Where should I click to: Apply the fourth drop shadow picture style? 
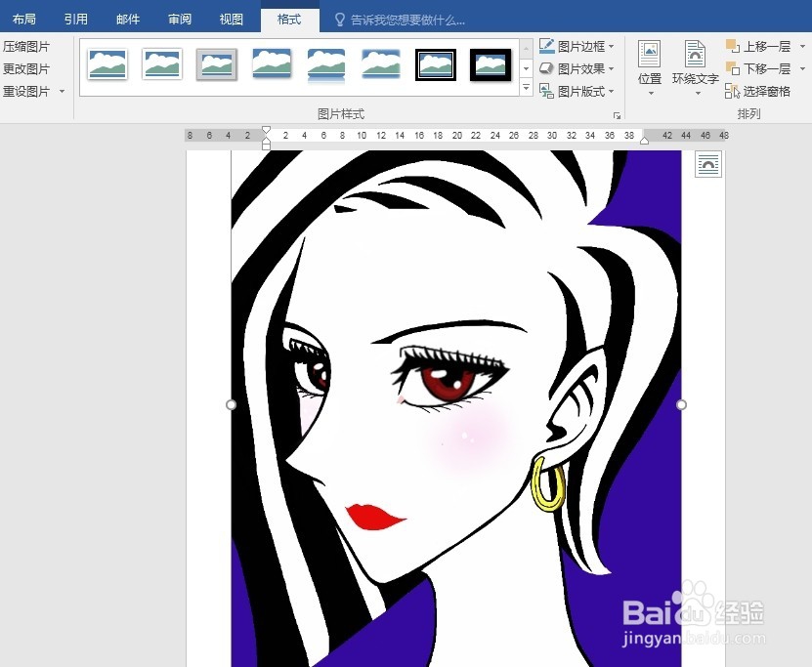[x=272, y=63]
